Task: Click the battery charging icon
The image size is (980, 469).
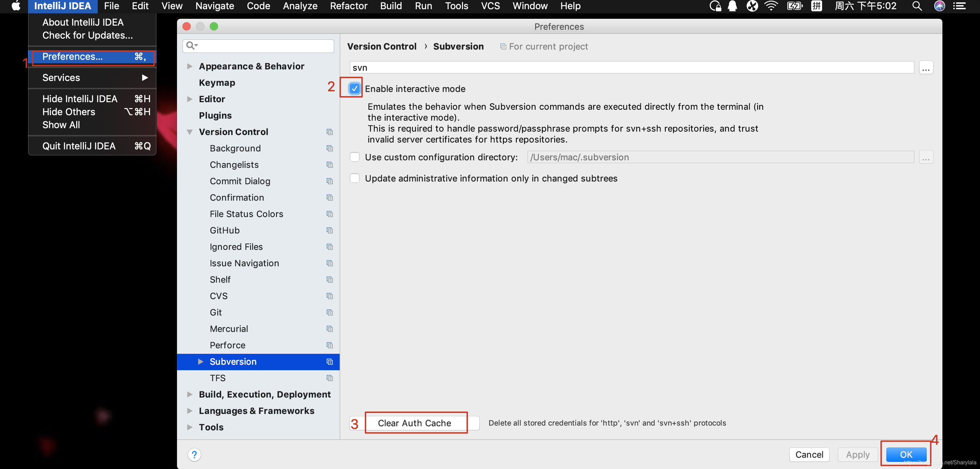Action: (794, 6)
